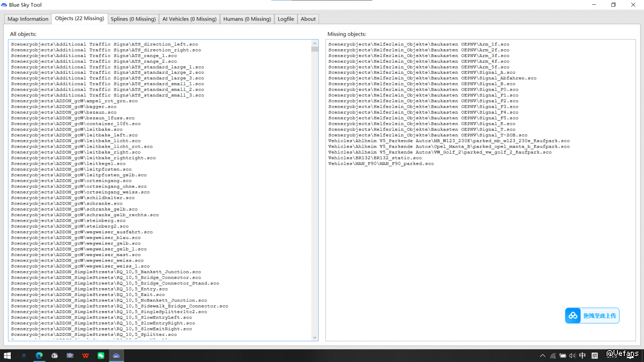
Task: Select missing object Signal_T-ZOB.sco
Action: point(428,135)
